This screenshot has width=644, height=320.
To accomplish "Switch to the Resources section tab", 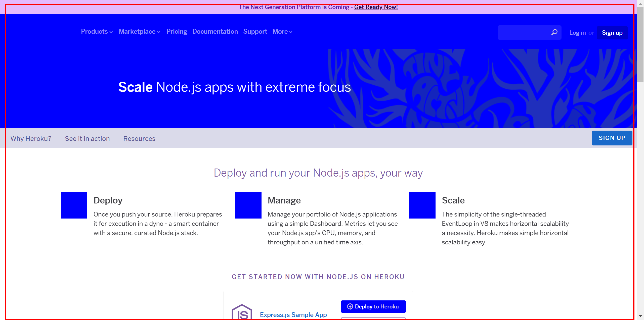I will [139, 139].
